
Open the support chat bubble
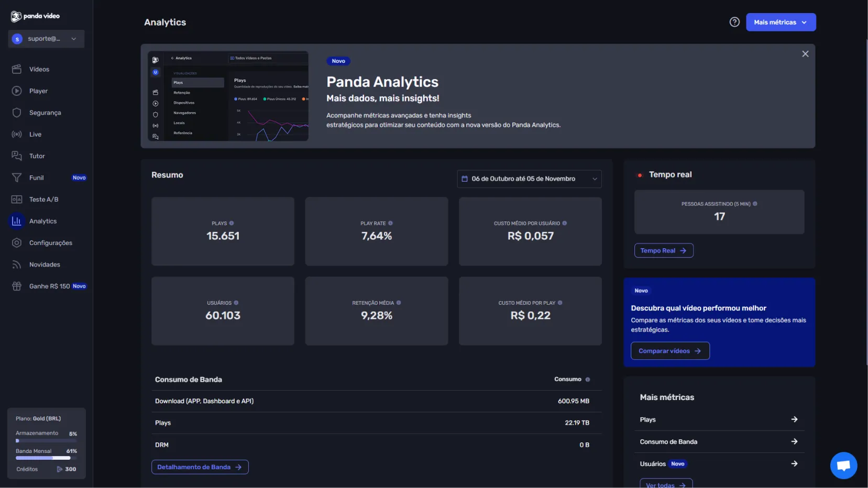point(843,465)
